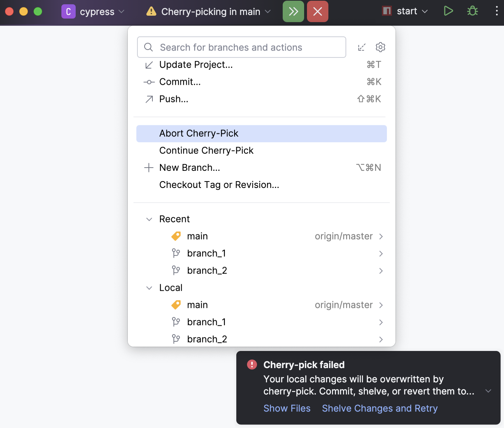Click the Show Files link
The width and height of the screenshot is (504, 428).
click(287, 408)
